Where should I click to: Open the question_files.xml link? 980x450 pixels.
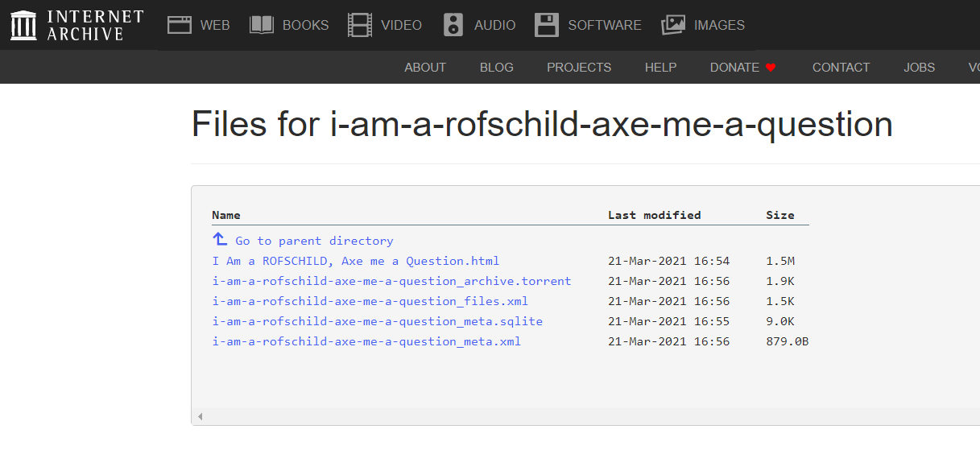click(370, 301)
